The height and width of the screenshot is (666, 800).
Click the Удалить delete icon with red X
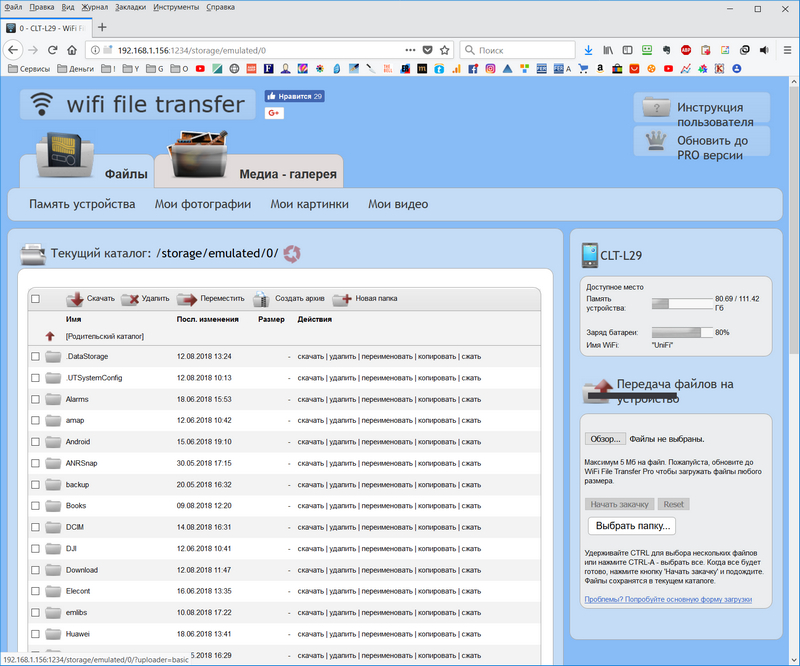click(130, 299)
